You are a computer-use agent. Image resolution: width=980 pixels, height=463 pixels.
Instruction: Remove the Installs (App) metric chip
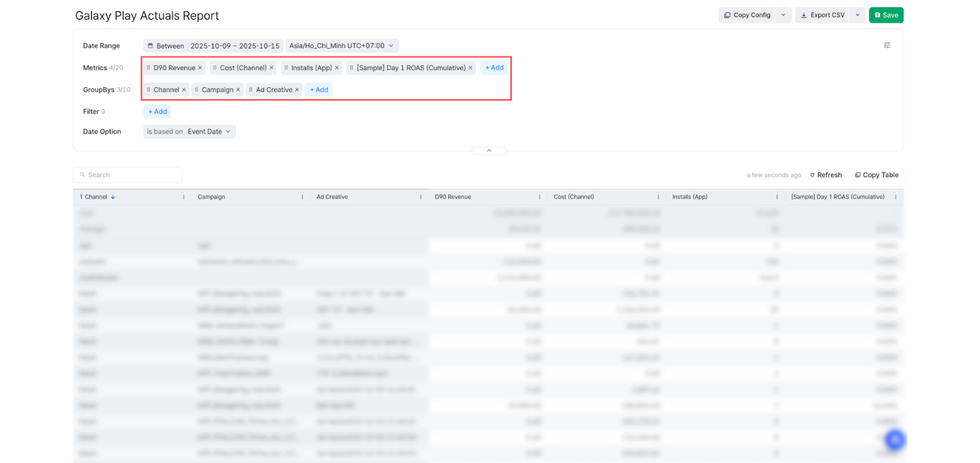(x=337, y=68)
